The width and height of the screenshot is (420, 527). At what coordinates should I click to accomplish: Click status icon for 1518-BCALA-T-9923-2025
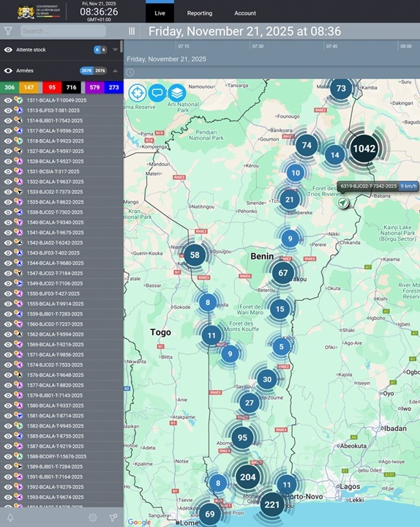18,141
